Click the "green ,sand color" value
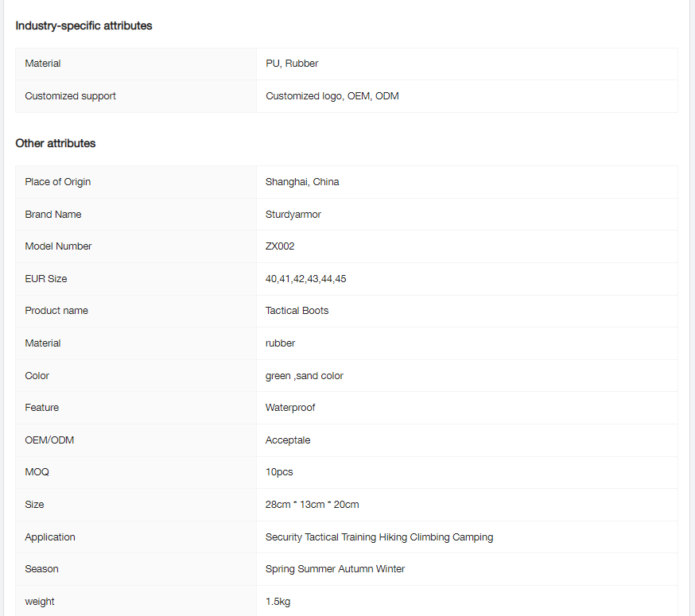 [x=305, y=376]
